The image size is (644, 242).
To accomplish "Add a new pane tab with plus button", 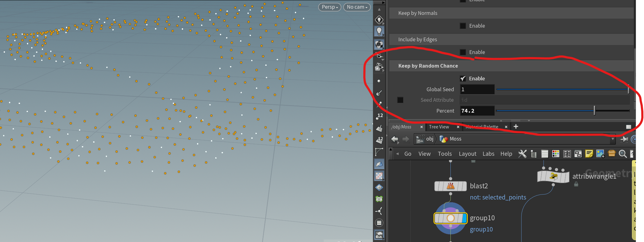I will 516,127.
